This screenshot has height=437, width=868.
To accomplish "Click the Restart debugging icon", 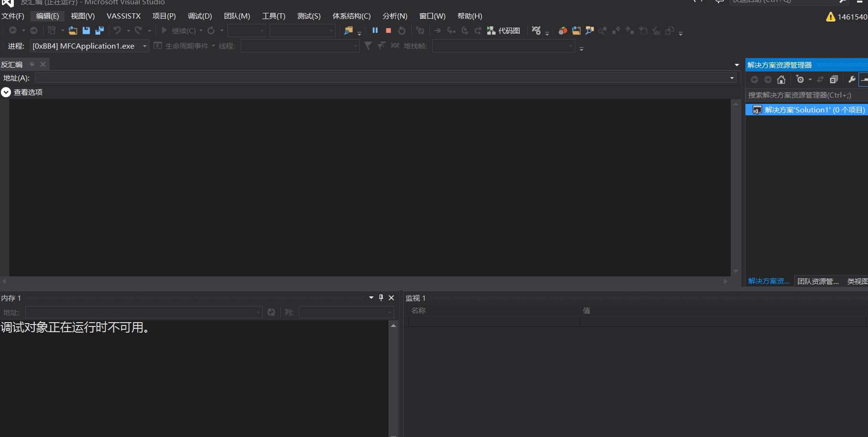I will pyautogui.click(x=402, y=30).
